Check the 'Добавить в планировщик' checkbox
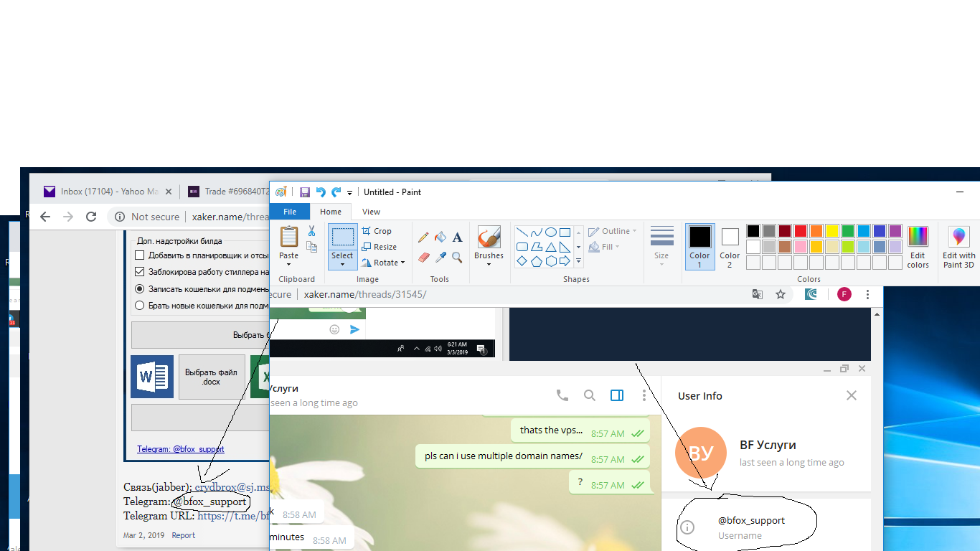The image size is (980, 551). [x=140, y=255]
